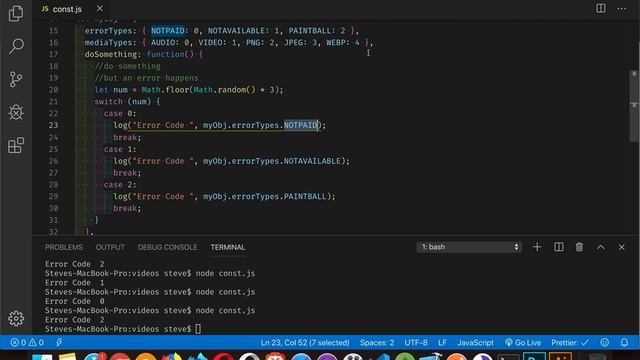Open errors and warnings count in status bar

(27, 342)
